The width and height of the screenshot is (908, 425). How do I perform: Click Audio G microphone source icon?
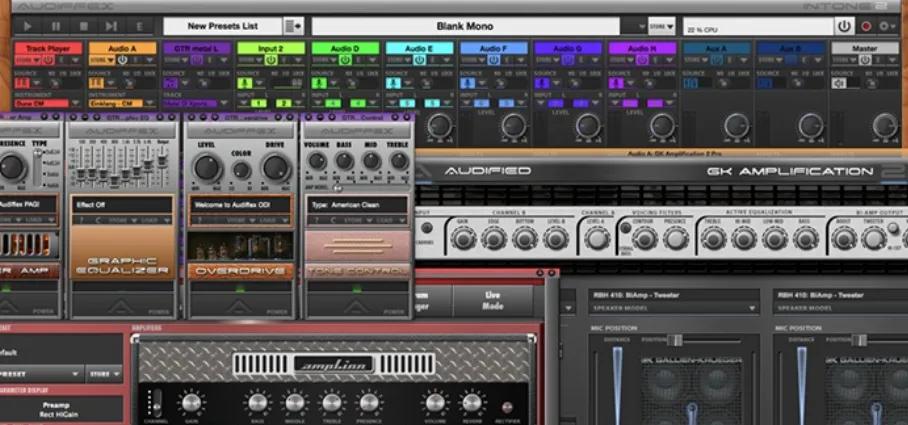(541, 83)
